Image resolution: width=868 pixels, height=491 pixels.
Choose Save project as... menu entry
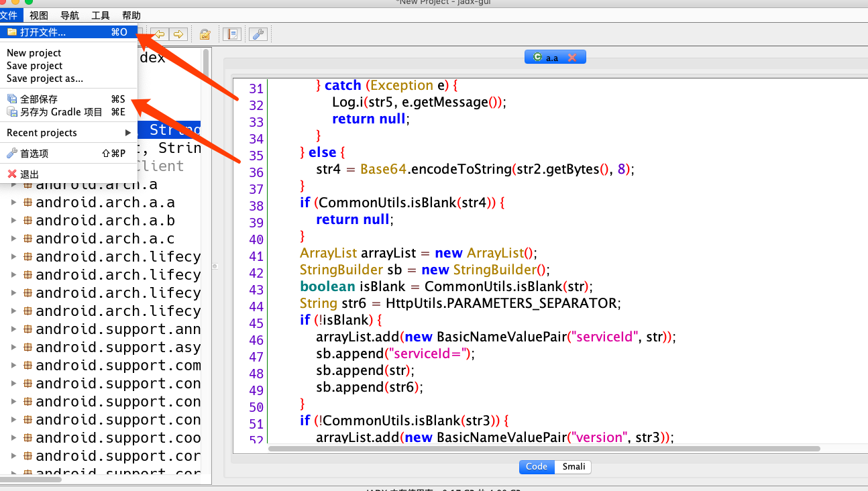[x=68, y=78]
